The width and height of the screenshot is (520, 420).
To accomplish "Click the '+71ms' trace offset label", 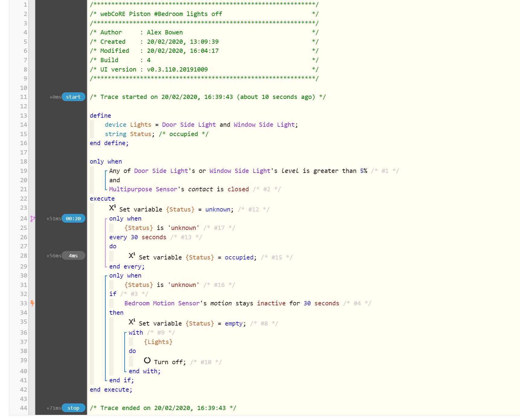I will tap(54, 408).
